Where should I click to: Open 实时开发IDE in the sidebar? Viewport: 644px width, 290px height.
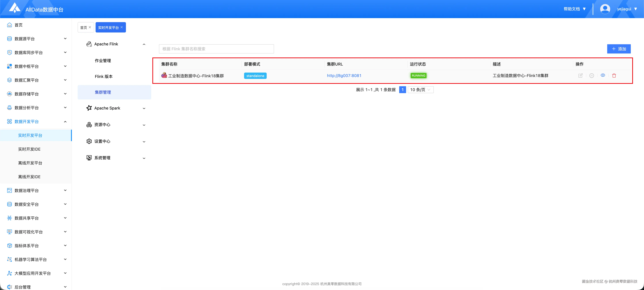coord(29,149)
